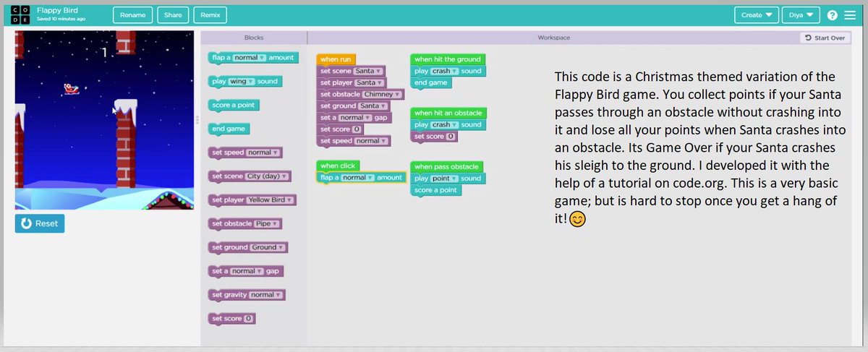Screen dimensions: 868x352
Task: Click set score 0 field under when run
Action: [x=357, y=129]
